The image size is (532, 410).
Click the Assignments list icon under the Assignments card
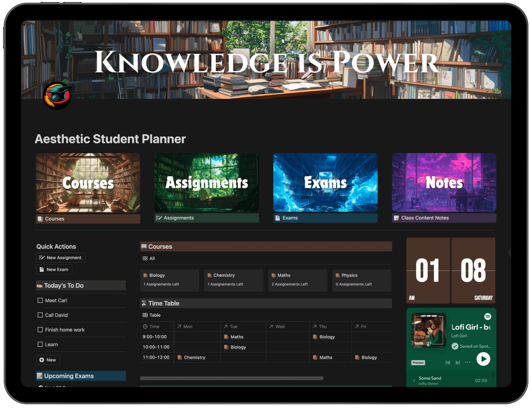[x=159, y=218]
